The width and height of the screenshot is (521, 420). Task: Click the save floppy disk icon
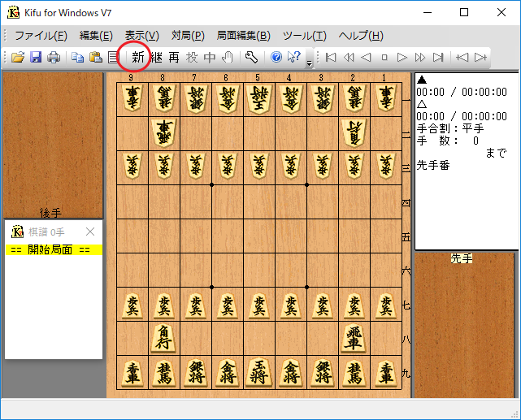[x=36, y=57]
